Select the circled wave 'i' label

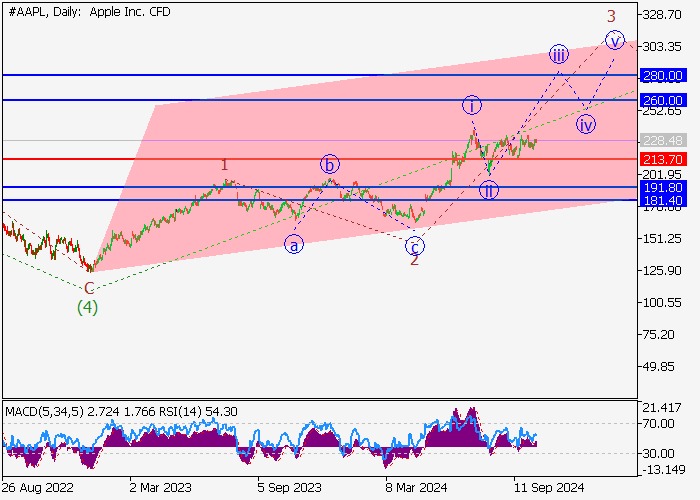click(x=471, y=106)
